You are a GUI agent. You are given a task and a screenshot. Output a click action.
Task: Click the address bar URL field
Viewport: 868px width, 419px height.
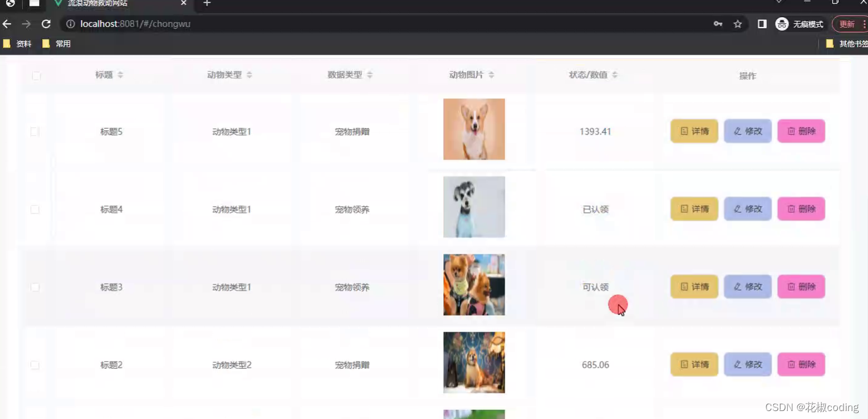point(385,24)
